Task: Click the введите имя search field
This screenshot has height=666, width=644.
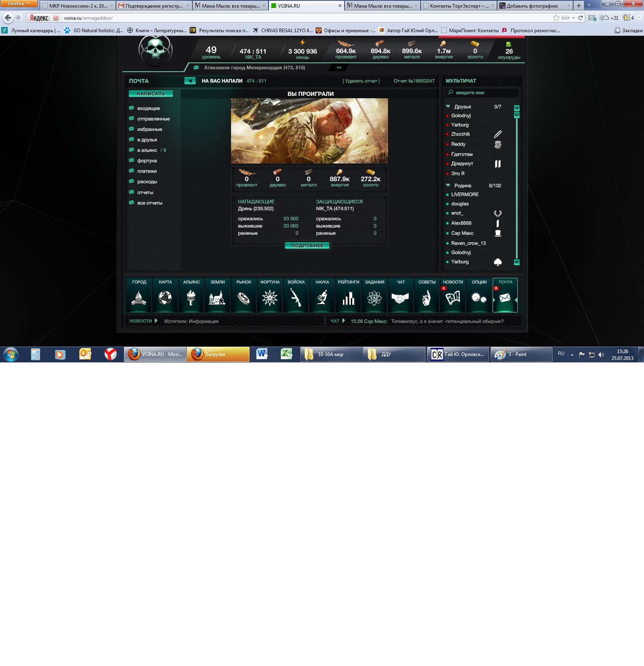Action: coord(483,93)
